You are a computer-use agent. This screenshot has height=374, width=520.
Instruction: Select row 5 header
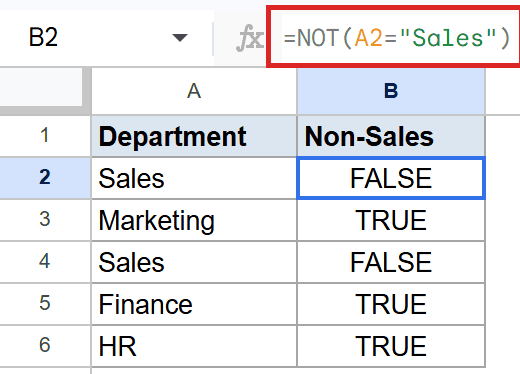coord(45,304)
